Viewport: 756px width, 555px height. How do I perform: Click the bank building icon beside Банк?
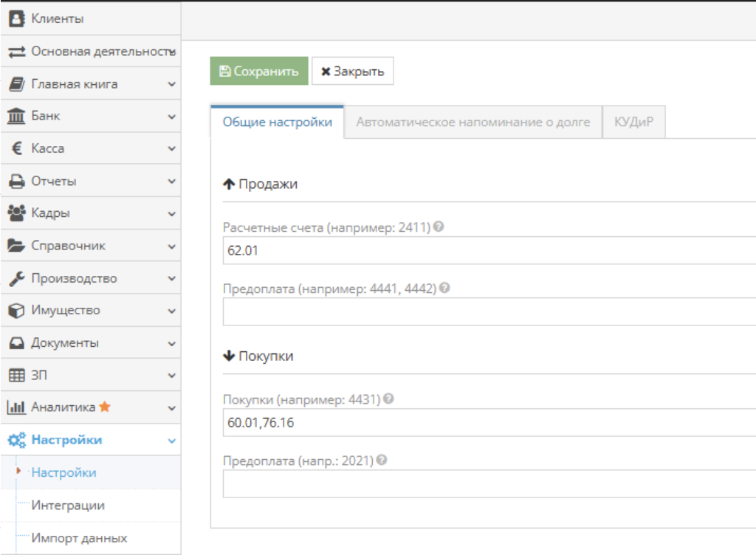[16, 116]
